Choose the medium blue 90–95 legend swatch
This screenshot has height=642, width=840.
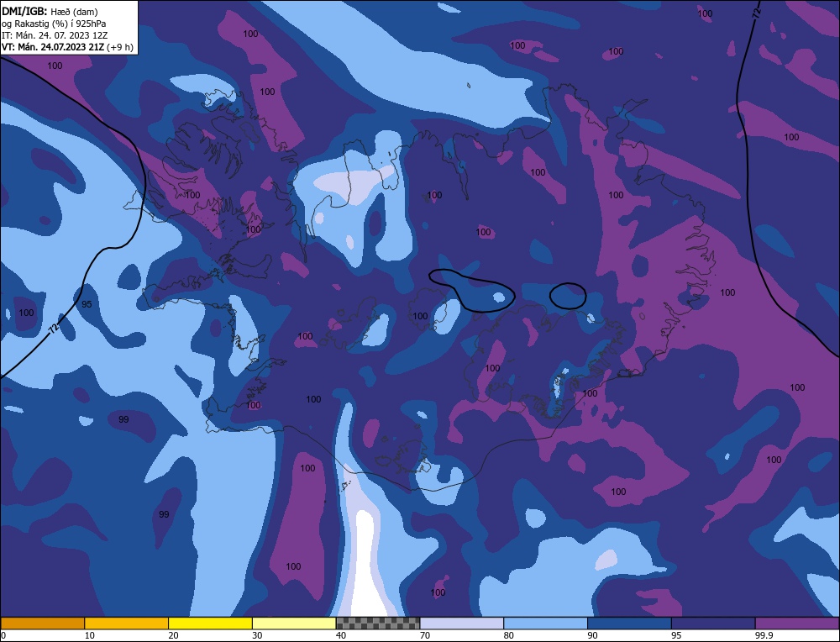tap(629, 624)
